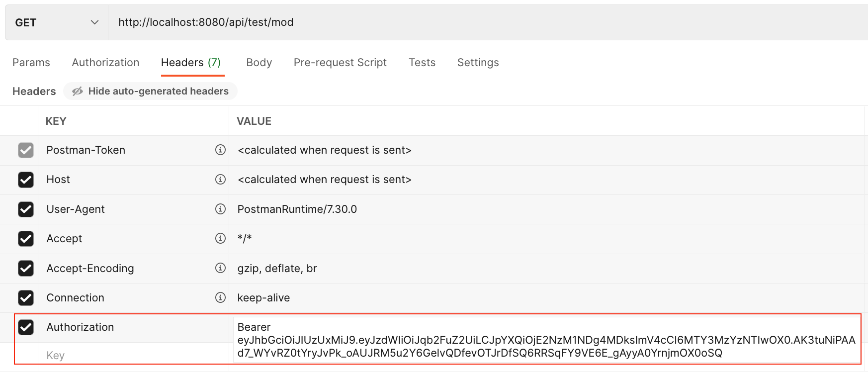Viewport: 868px width, 381px height.
Task: Click the info icon in Accept row
Action: click(220, 238)
